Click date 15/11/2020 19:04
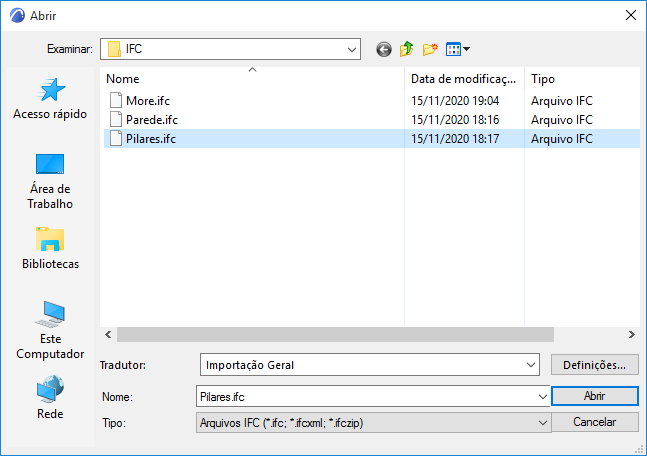Viewport: 647px width, 456px height. 455,101
